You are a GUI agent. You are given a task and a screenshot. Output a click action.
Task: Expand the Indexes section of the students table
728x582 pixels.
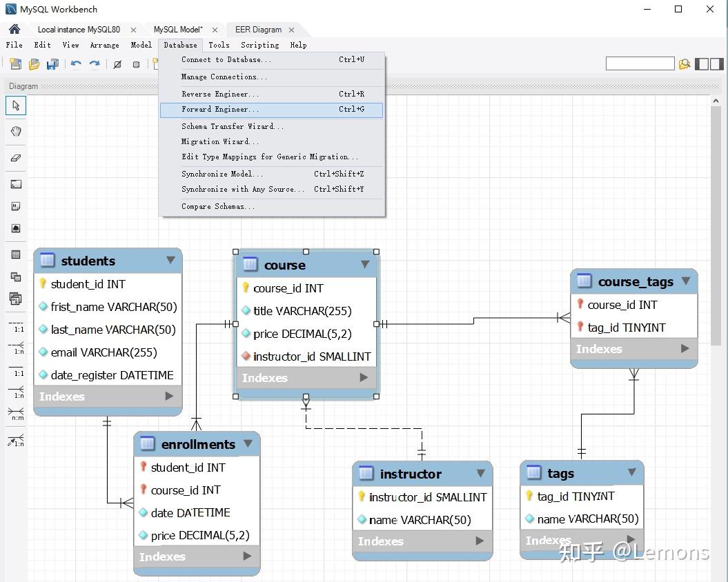(x=170, y=397)
